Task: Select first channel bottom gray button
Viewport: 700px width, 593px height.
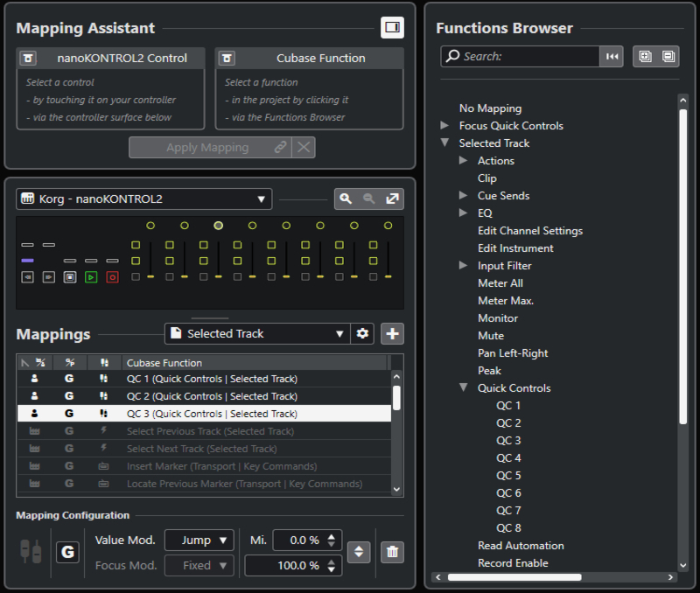Action: tap(136, 277)
